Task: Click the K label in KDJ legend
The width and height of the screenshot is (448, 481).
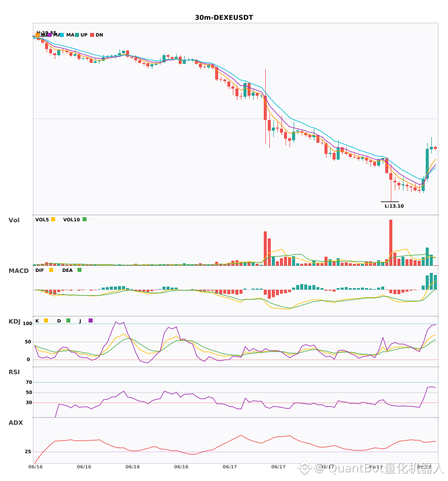Action: [37, 321]
